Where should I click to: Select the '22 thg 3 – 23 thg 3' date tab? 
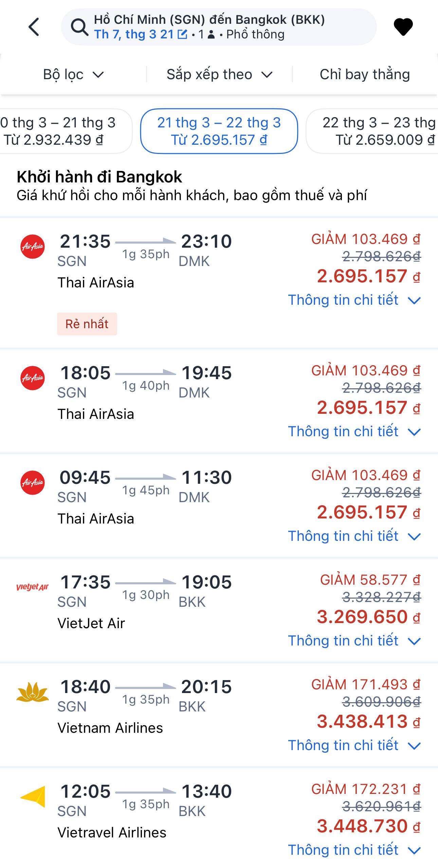point(373,131)
